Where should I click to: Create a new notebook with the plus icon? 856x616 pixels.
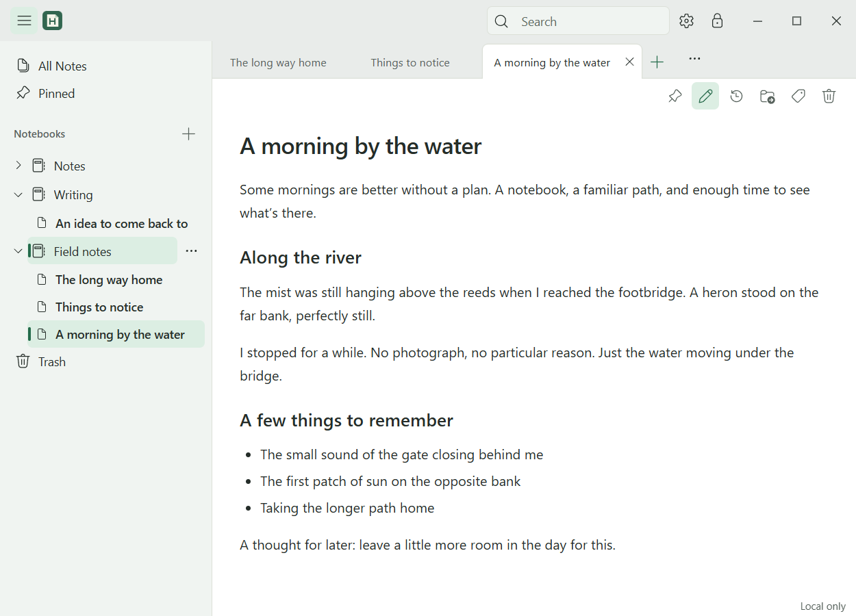(x=188, y=133)
